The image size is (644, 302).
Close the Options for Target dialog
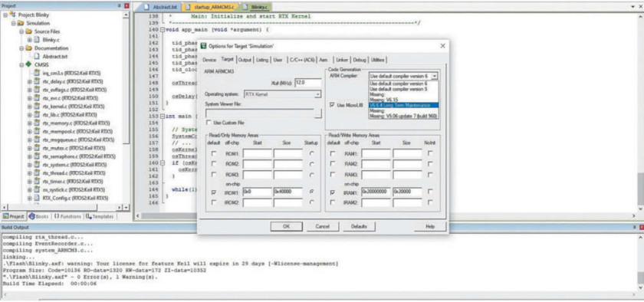tap(442, 46)
